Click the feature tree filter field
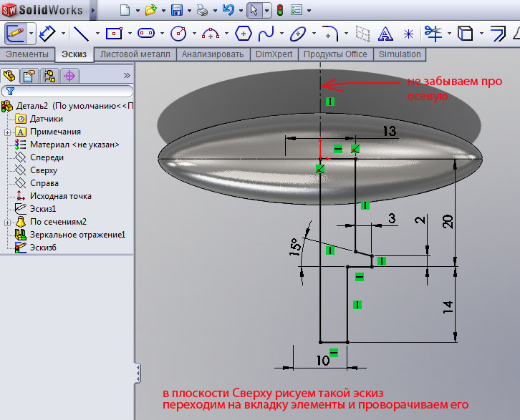 (x=70, y=91)
